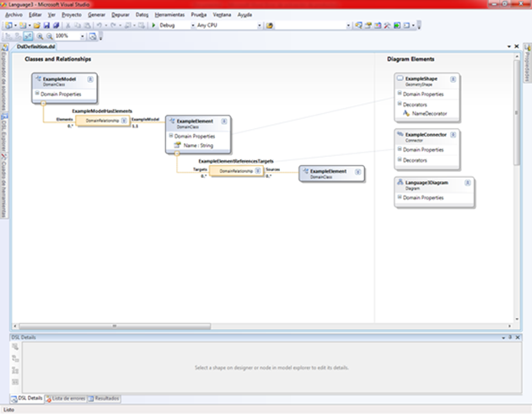Expand Decorators section in ExampleConnector
Image resolution: width=532 pixels, height=414 pixels.
coord(400,159)
